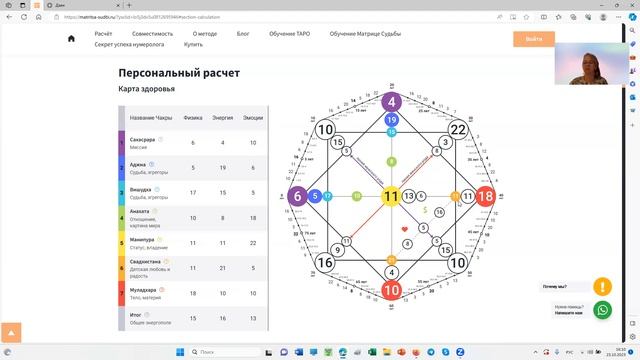Open Telegram from the taskbar
The height and width of the screenshot is (360, 640).
(x=431, y=352)
